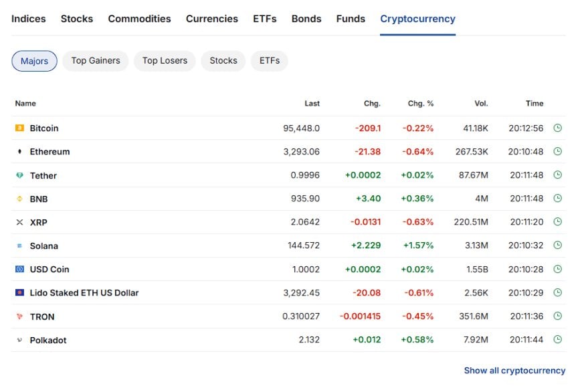Click Ethereum change value -21.38
The height and width of the screenshot is (392, 582).
click(x=367, y=152)
